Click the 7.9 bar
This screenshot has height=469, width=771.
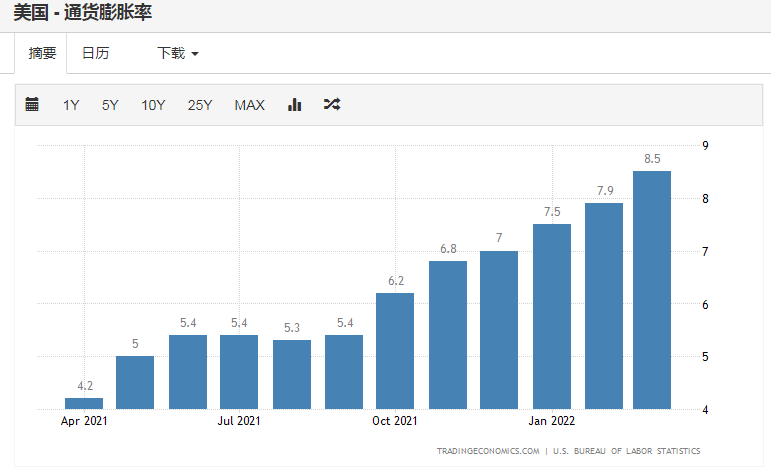[x=604, y=306]
